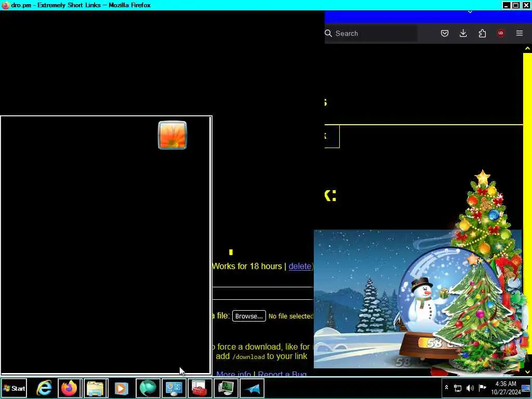Open the Firefox Extensions puzzle icon
The image size is (532, 399).
coord(482,33)
